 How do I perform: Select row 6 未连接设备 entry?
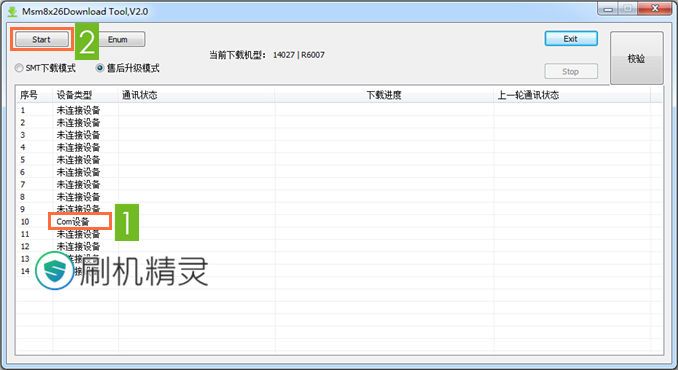78,172
